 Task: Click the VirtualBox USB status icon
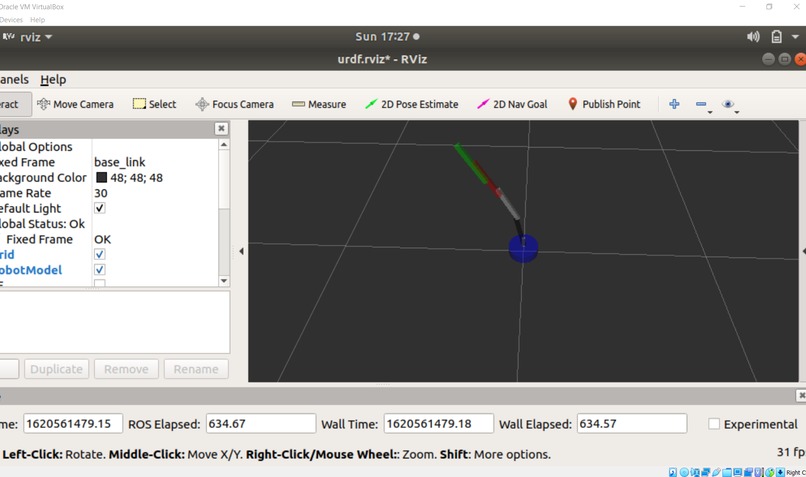[716, 472]
